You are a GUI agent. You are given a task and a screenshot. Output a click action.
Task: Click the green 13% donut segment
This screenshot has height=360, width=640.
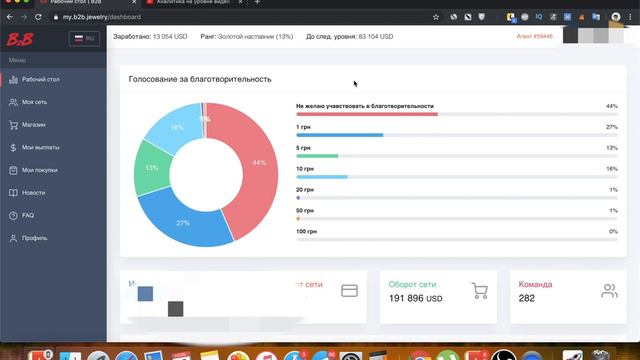(x=152, y=168)
